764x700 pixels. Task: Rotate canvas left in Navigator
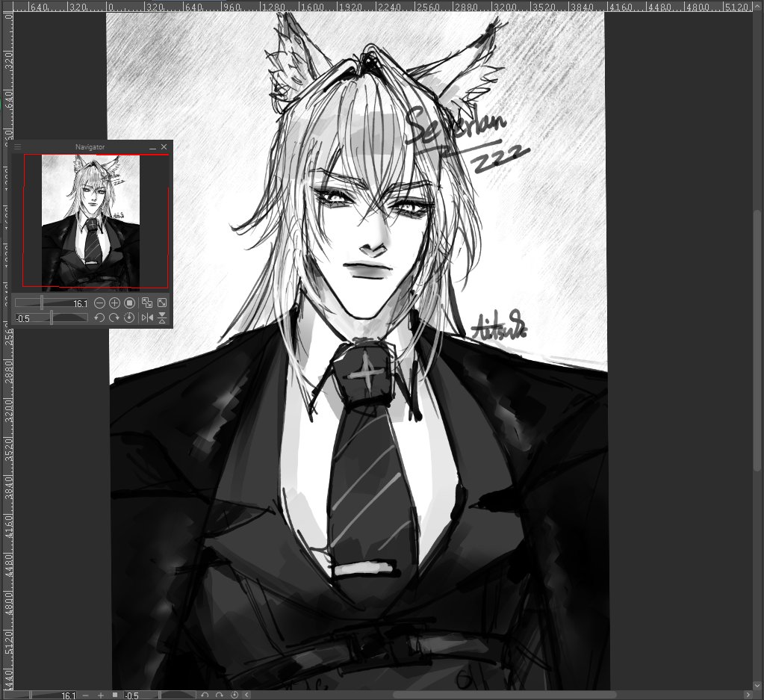99,318
